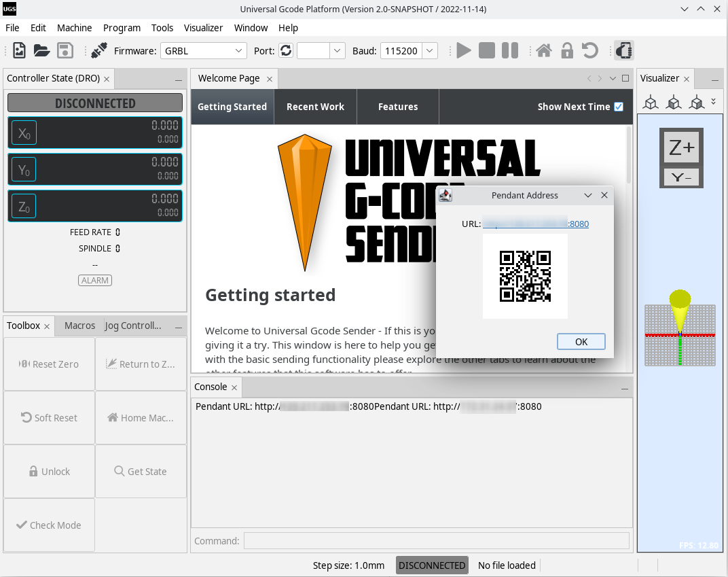Toggle Check Mode in the Toolbox
Screen dimensions: 728x577
click(x=48, y=525)
